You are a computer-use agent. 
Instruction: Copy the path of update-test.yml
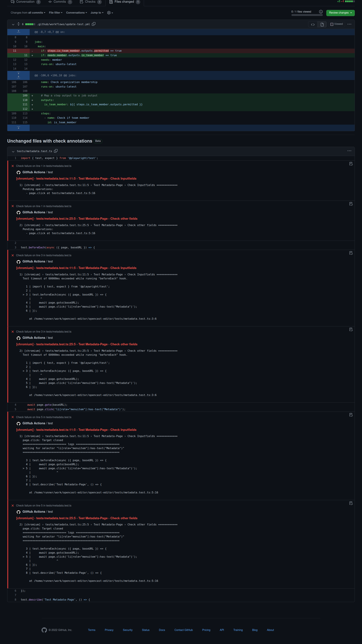pos(94,24)
